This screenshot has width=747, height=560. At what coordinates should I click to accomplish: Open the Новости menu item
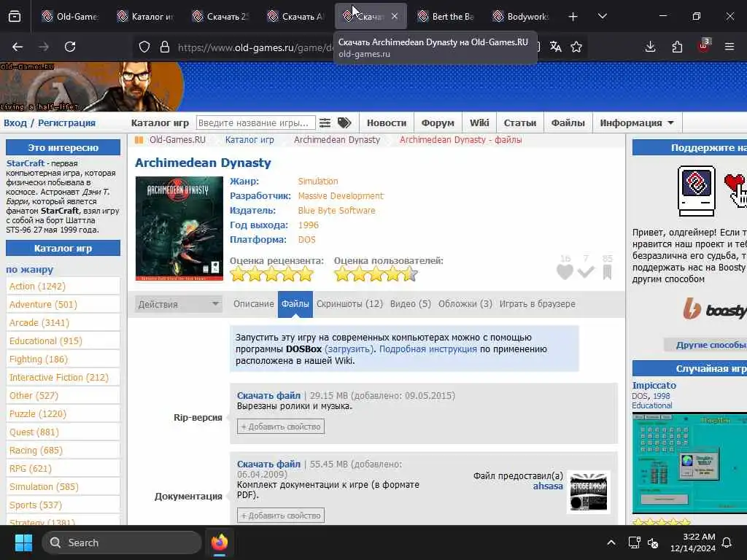click(x=387, y=122)
